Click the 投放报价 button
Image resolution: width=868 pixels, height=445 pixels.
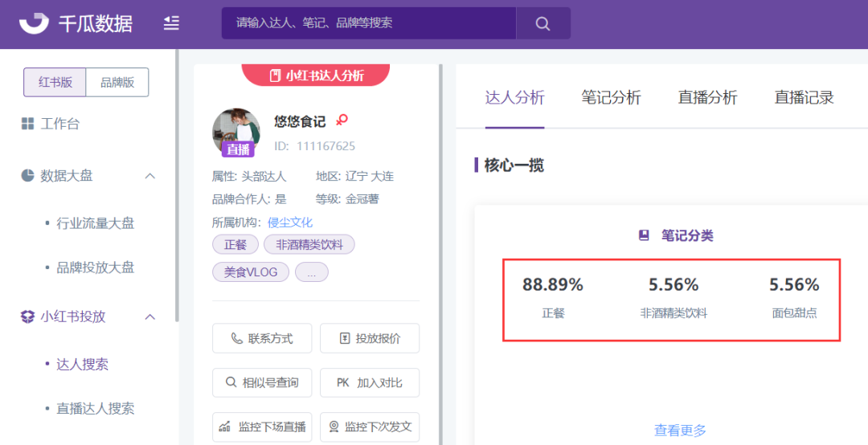tap(370, 338)
